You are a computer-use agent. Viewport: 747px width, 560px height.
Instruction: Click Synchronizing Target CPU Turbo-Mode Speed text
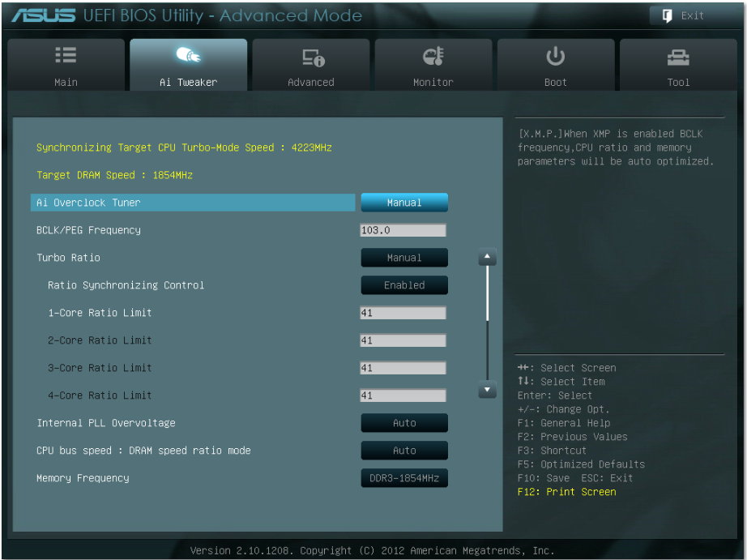coord(185,147)
